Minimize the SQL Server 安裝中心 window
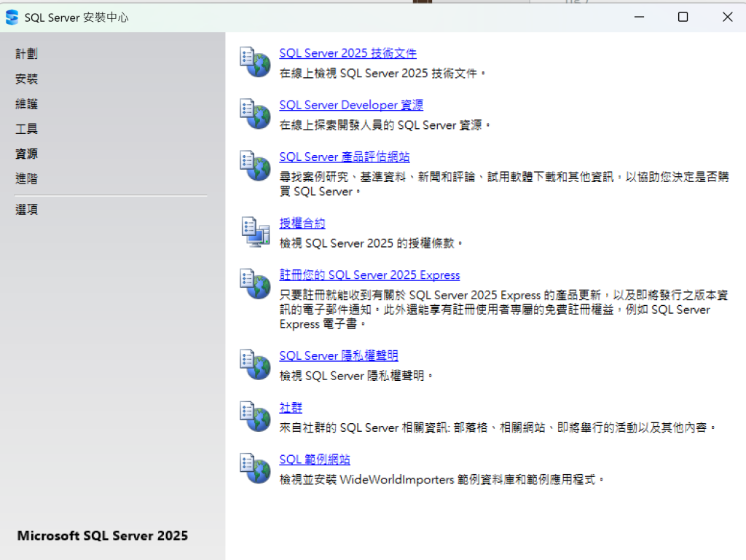Image resolution: width=746 pixels, height=560 pixels. click(x=639, y=17)
